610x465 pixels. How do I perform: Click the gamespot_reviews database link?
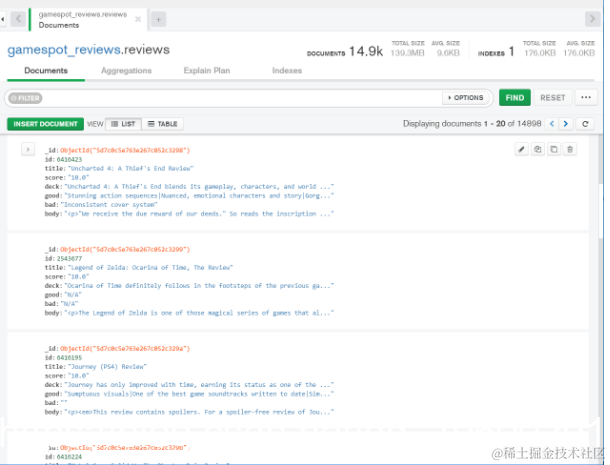pyautogui.click(x=64, y=50)
